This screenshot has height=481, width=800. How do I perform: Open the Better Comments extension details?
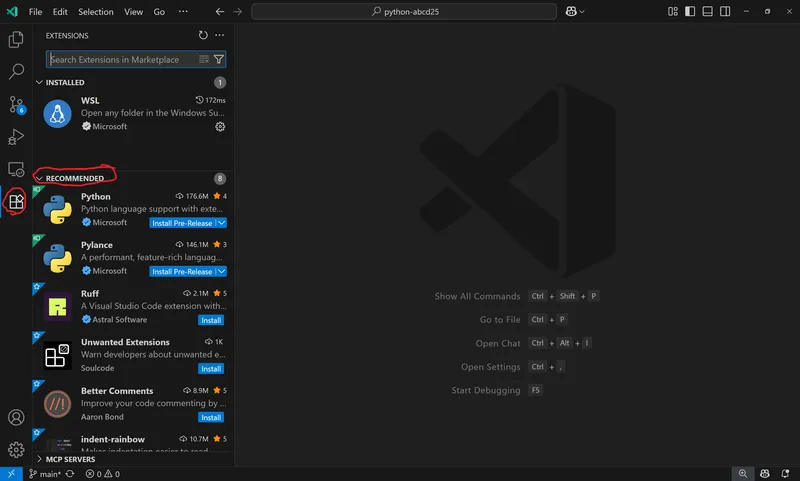pyautogui.click(x=134, y=403)
